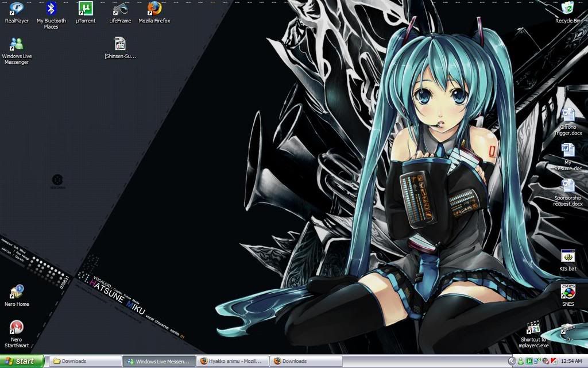Open LifeFrame
Screen dimensions: 588x368
119,9
